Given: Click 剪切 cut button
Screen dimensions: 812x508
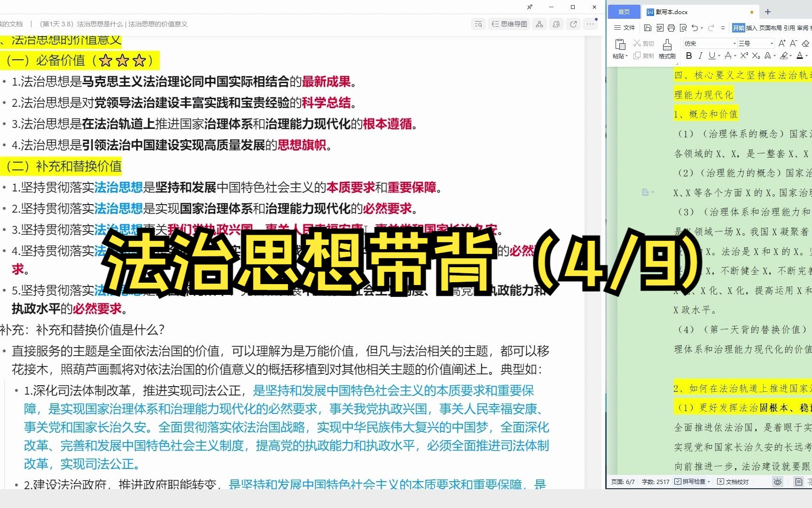Looking at the screenshot, I should [644, 43].
